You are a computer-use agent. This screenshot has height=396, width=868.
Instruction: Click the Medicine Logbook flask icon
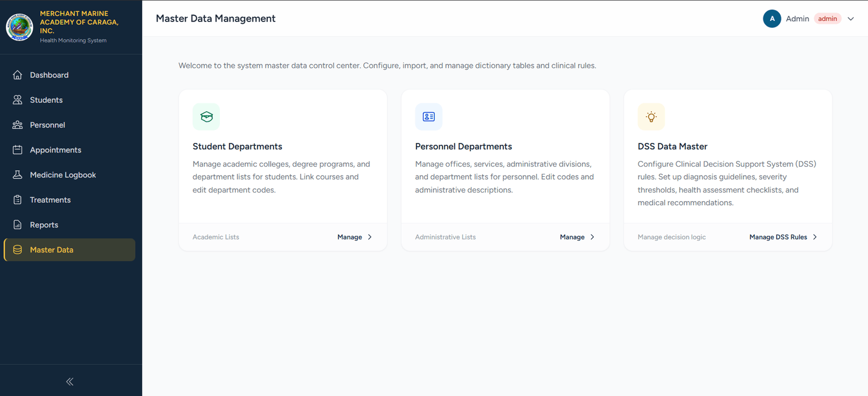18,175
